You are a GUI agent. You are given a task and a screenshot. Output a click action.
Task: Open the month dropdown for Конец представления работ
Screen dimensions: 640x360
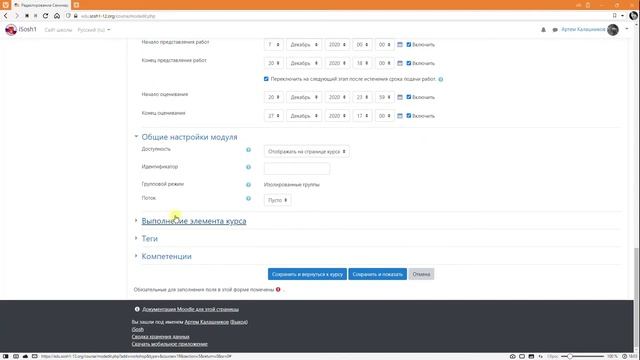point(304,63)
